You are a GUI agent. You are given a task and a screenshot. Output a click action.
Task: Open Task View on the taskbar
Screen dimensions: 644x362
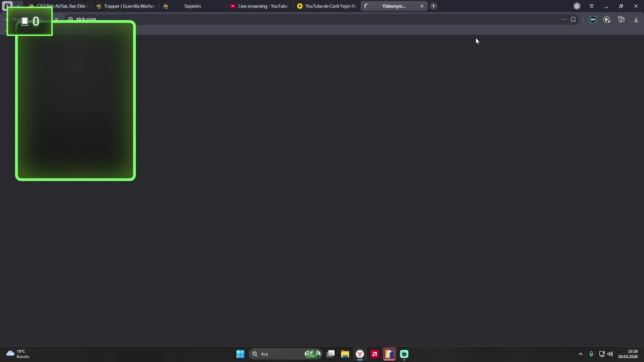[331, 354]
